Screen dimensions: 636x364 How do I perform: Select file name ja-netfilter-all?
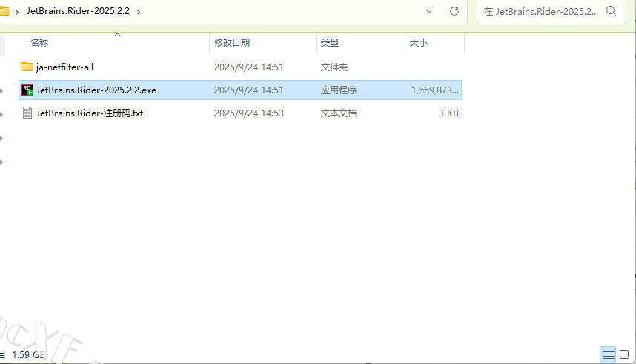64,67
